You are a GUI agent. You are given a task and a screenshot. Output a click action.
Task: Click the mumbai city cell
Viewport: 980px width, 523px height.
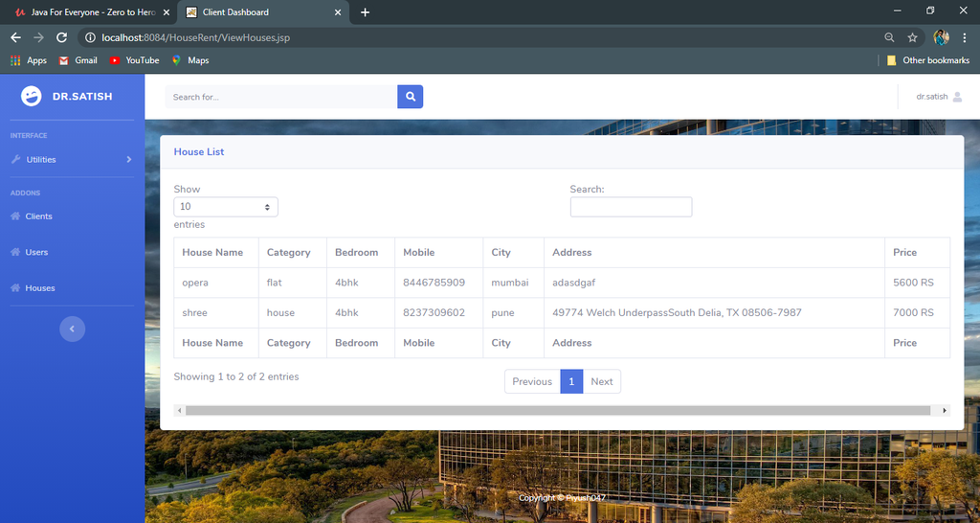pyautogui.click(x=513, y=283)
